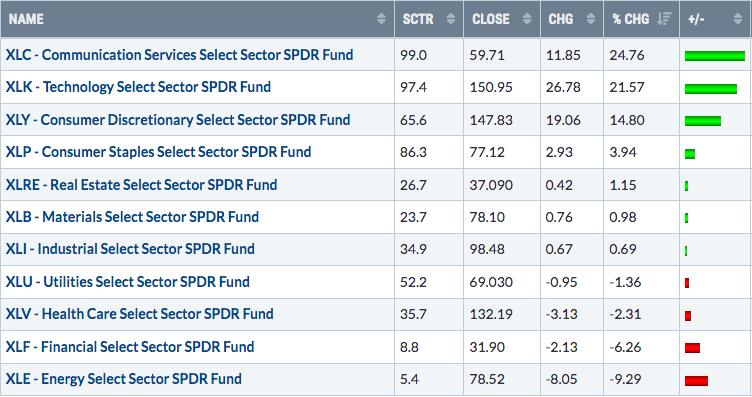Viewport: 752px width, 397px height.
Task: Click the green performance bar for XLC
Action: (715, 56)
